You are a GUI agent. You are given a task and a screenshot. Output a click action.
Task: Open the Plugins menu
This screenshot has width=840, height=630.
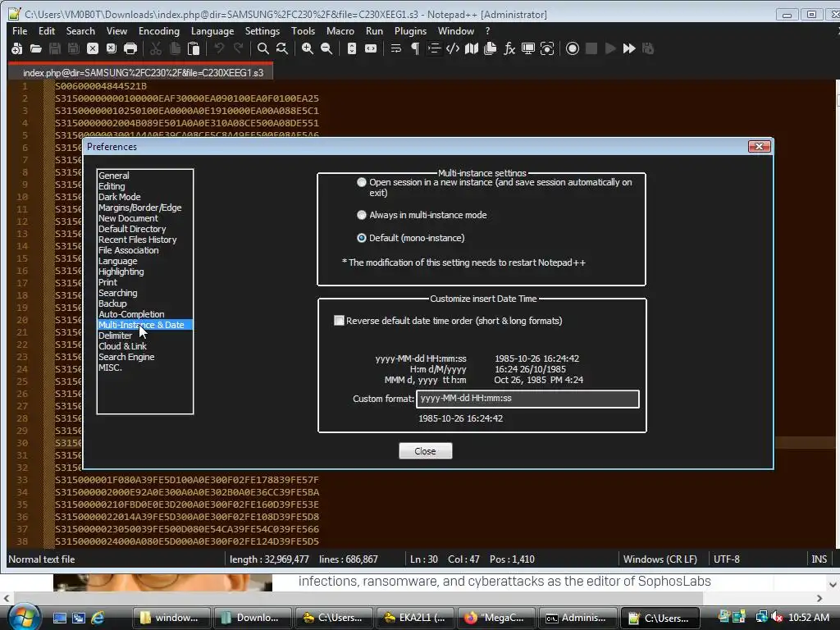tap(410, 31)
